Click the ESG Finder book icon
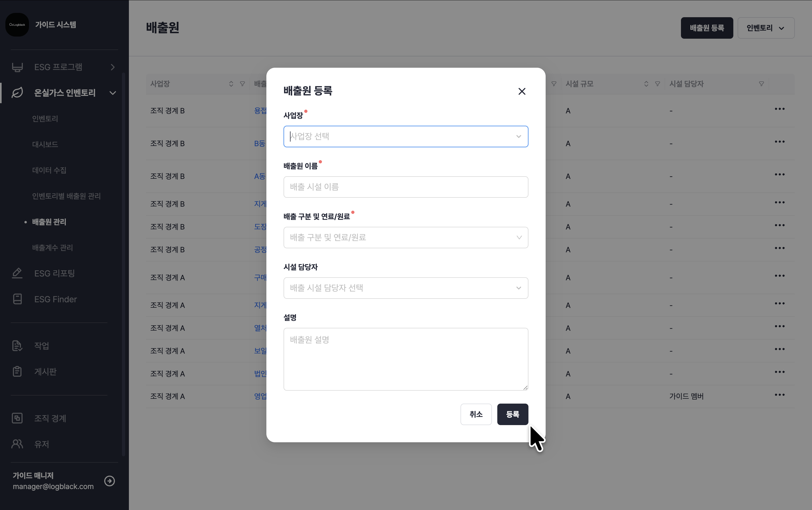 coord(17,299)
